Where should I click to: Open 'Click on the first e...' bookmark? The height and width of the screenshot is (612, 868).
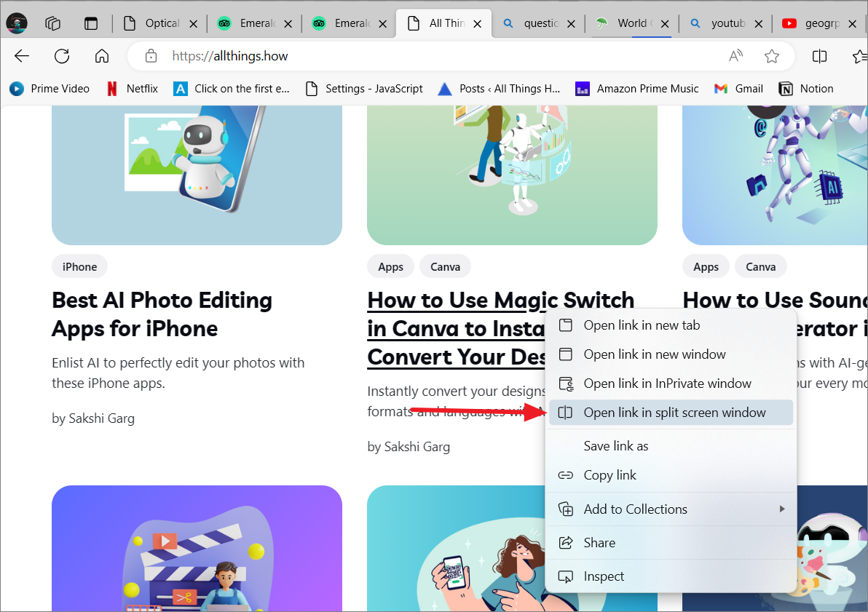pyautogui.click(x=232, y=89)
